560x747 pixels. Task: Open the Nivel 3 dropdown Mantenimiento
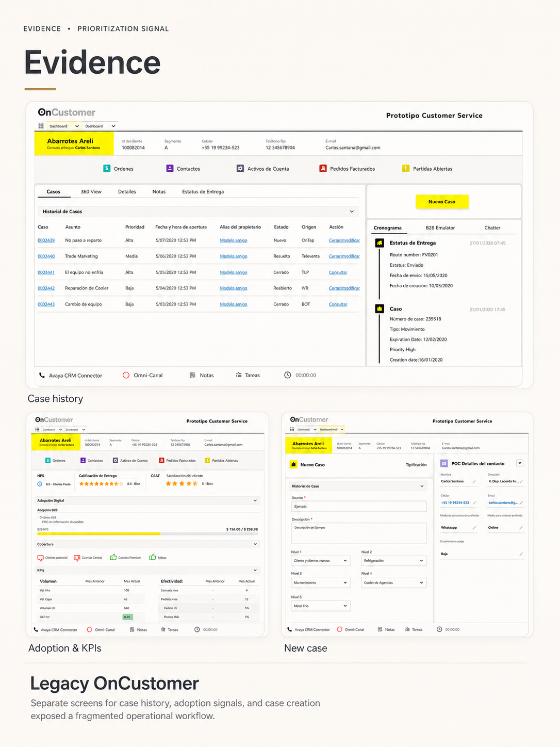tap(321, 582)
